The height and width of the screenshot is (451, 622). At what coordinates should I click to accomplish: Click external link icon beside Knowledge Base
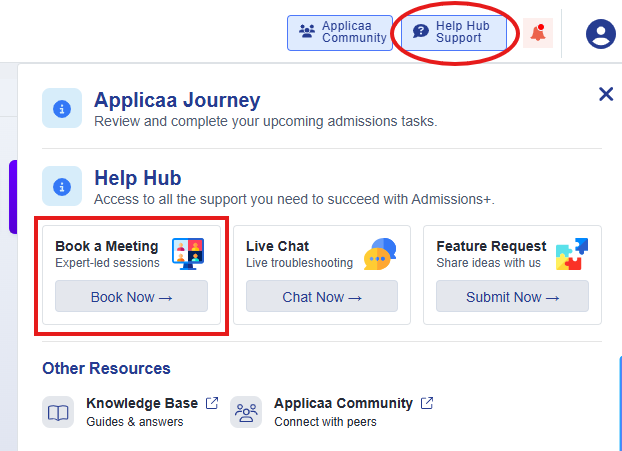(212, 403)
